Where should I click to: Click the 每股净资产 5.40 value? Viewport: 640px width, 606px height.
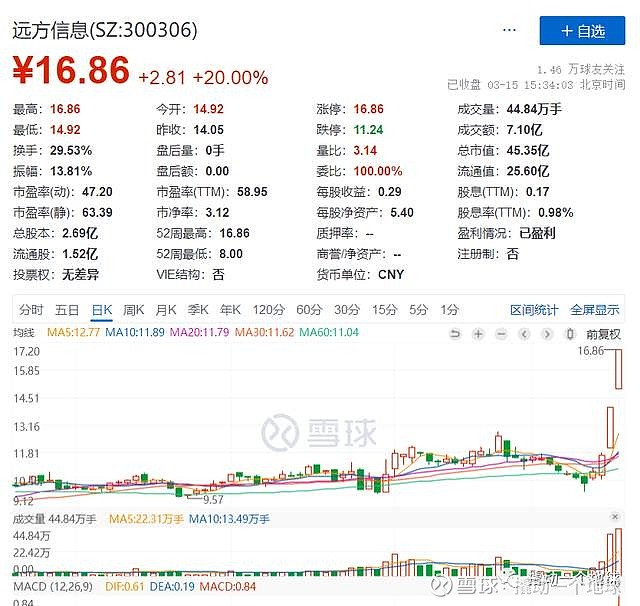[402, 213]
